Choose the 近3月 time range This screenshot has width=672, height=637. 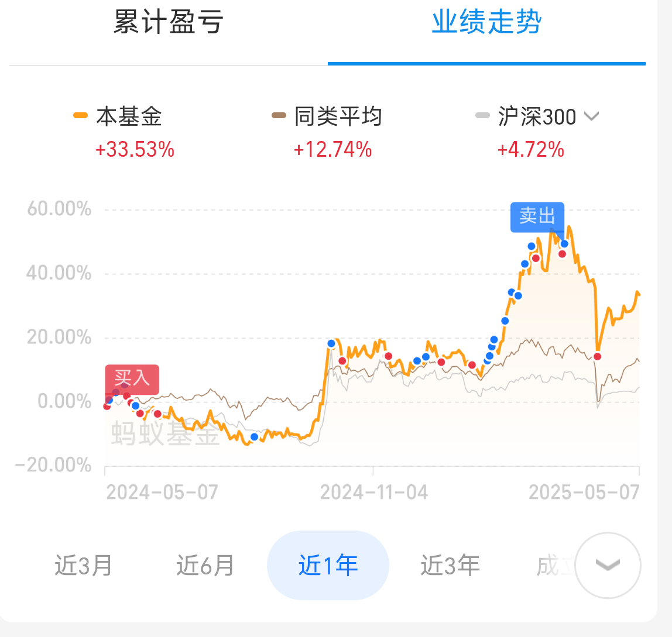[84, 566]
